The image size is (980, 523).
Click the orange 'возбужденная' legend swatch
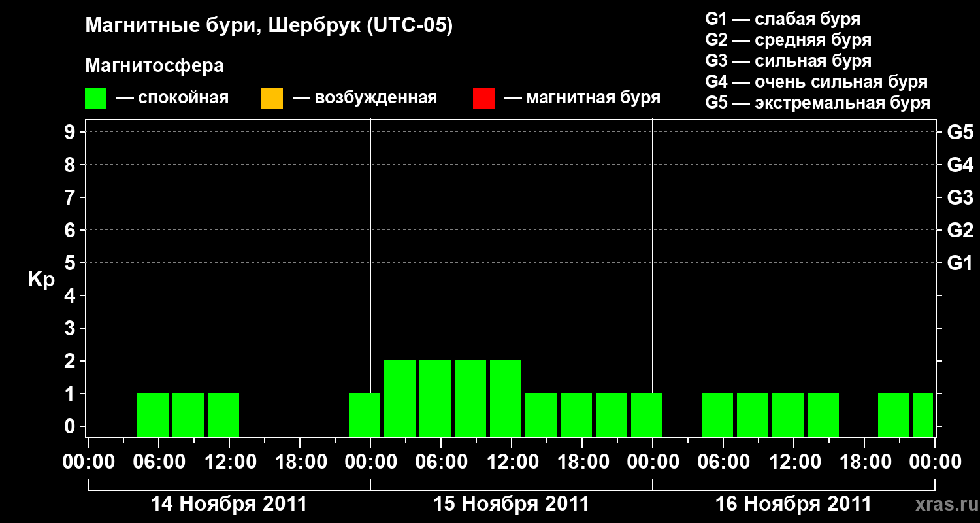click(272, 99)
